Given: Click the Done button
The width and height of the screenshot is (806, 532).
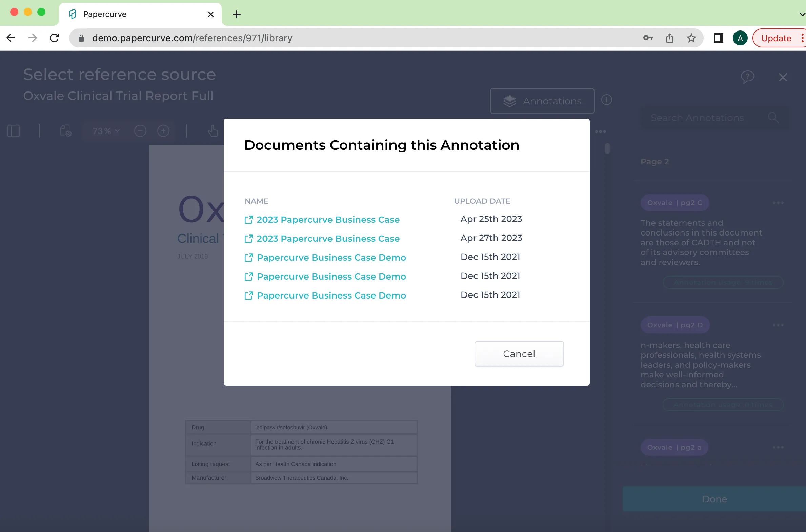Looking at the screenshot, I should (714, 499).
